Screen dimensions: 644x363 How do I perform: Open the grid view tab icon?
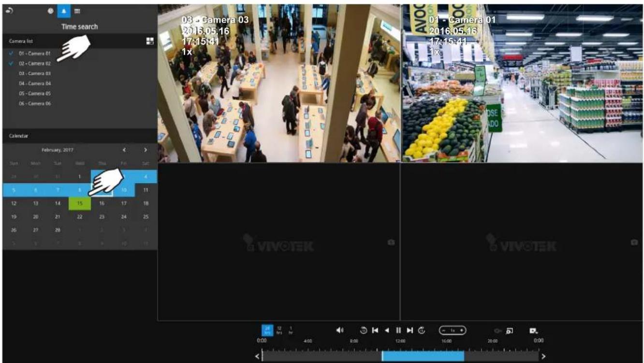[77, 11]
